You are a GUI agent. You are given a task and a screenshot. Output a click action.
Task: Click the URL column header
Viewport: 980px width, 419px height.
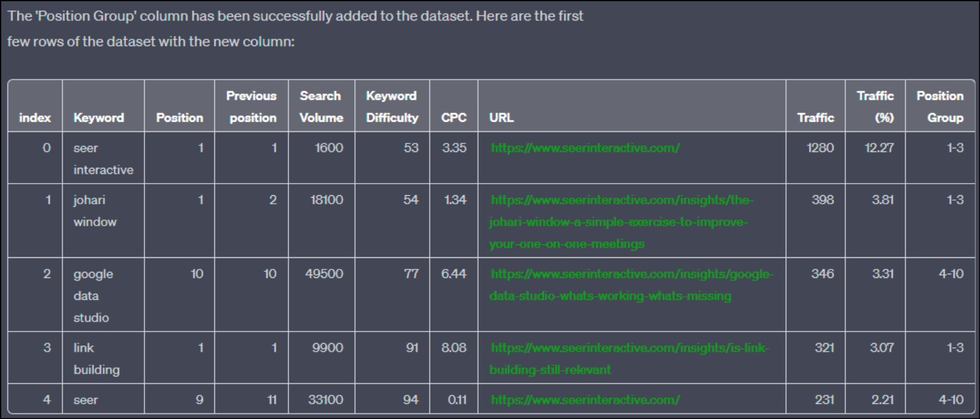tap(501, 117)
